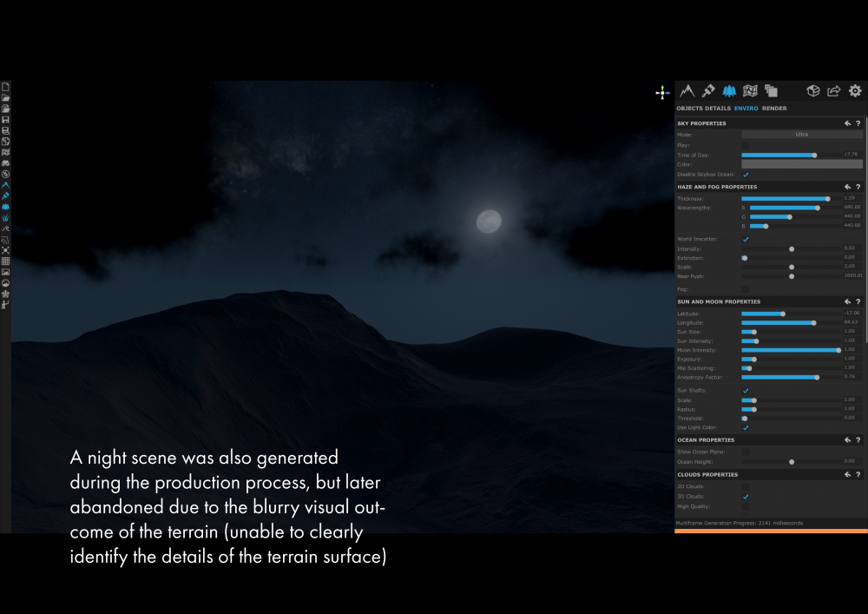Open the settings gear icon

point(855,90)
